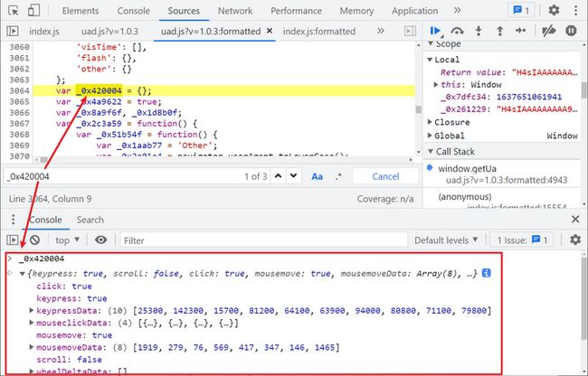Clear the console
The width and height of the screenshot is (588, 376).
tap(35, 240)
